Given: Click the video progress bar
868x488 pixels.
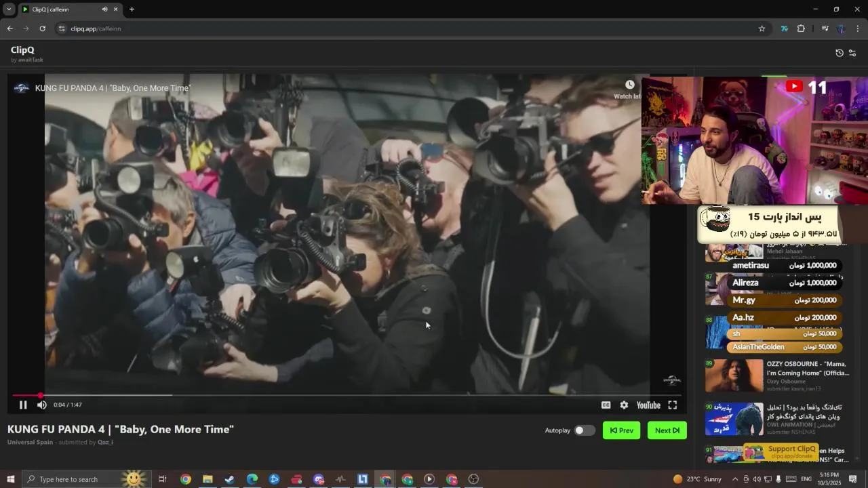Looking at the screenshot, I should tap(347, 395).
